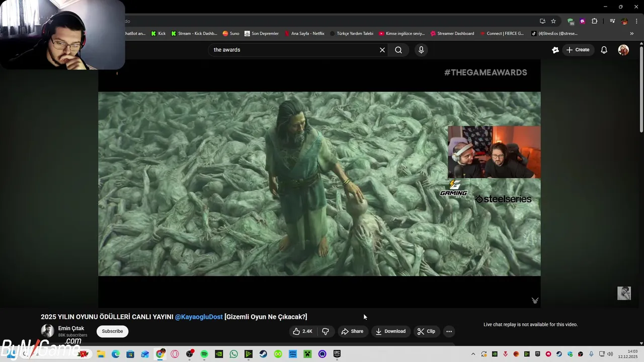Screen dimensions: 644x362
Task: Clear the YouTube search box text
Action: point(382,50)
